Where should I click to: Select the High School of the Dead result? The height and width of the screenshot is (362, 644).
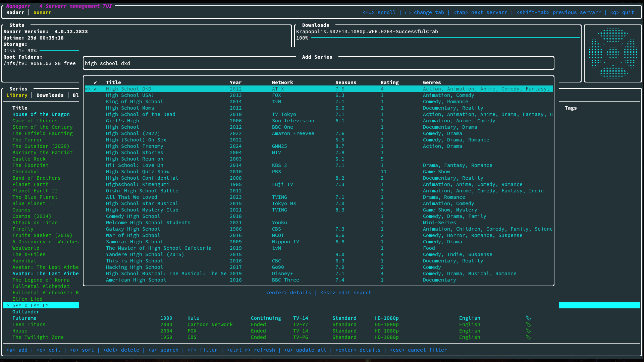141,114
